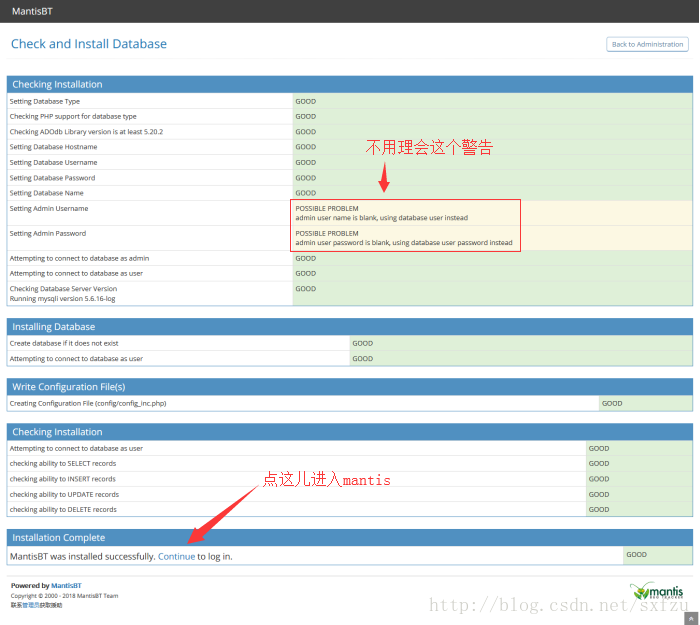Image resolution: width=700 pixels, height=625 pixels.
Task: Select Attempting to connect to database as admin
Action: point(79,258)
